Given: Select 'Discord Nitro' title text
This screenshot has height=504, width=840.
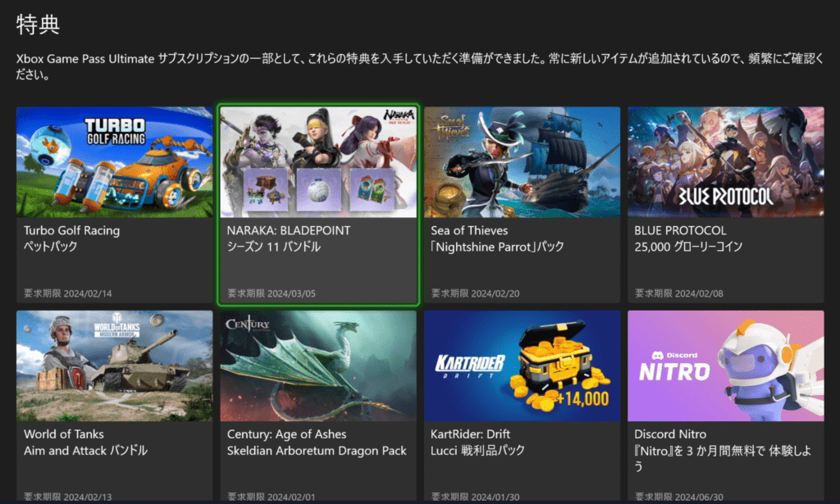Looking at the screenshot, I should click(670, 434).
